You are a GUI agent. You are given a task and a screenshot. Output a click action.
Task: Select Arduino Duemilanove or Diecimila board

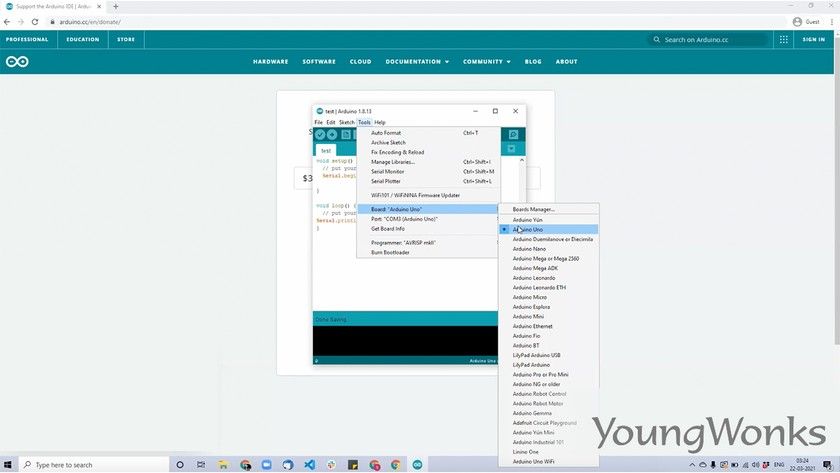(x=549, y=239)
